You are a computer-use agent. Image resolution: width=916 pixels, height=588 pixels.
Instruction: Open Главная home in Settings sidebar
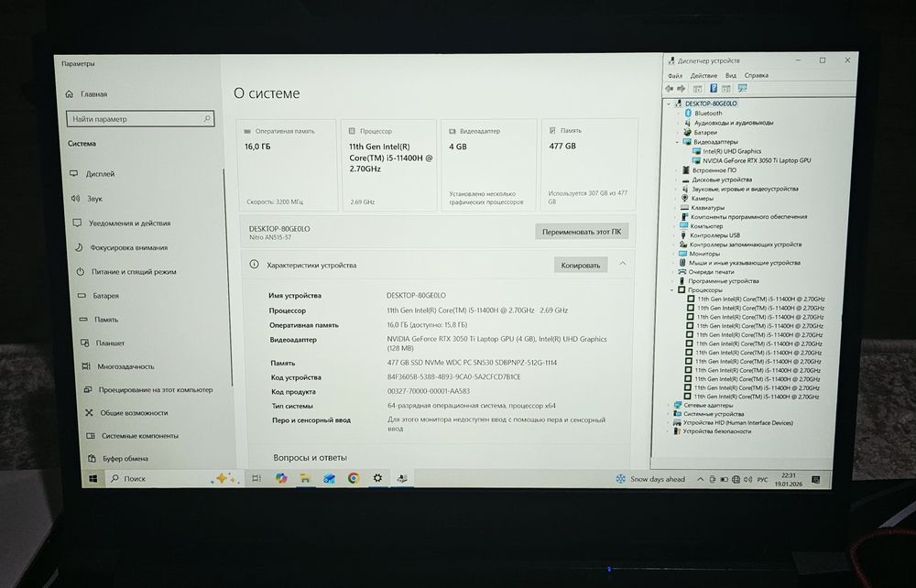tap(86, 94)
